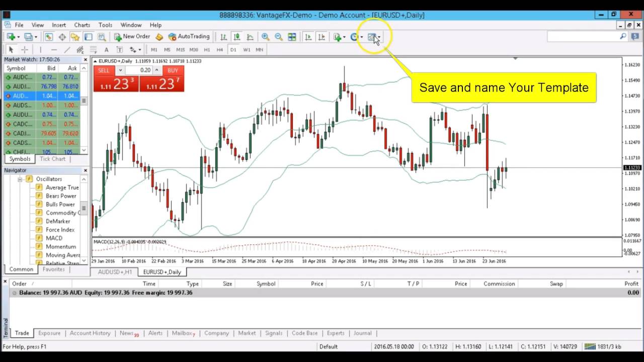Select the Trendline drawing tool
Viewport: 644px width, 362px height.
[67, 50]
